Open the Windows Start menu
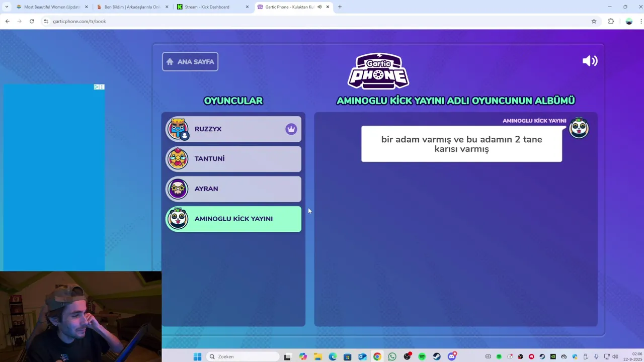This screenshot has width=644, height=362. [197, 357]
